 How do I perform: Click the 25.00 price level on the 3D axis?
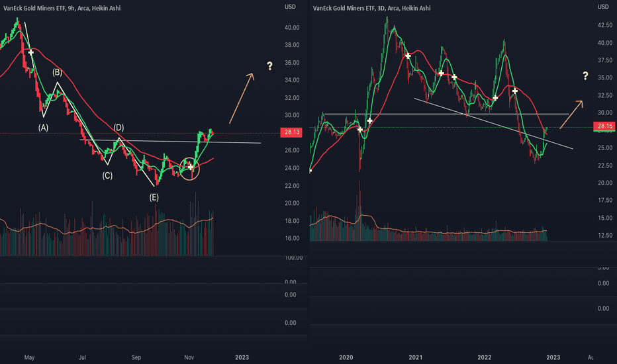605,148
